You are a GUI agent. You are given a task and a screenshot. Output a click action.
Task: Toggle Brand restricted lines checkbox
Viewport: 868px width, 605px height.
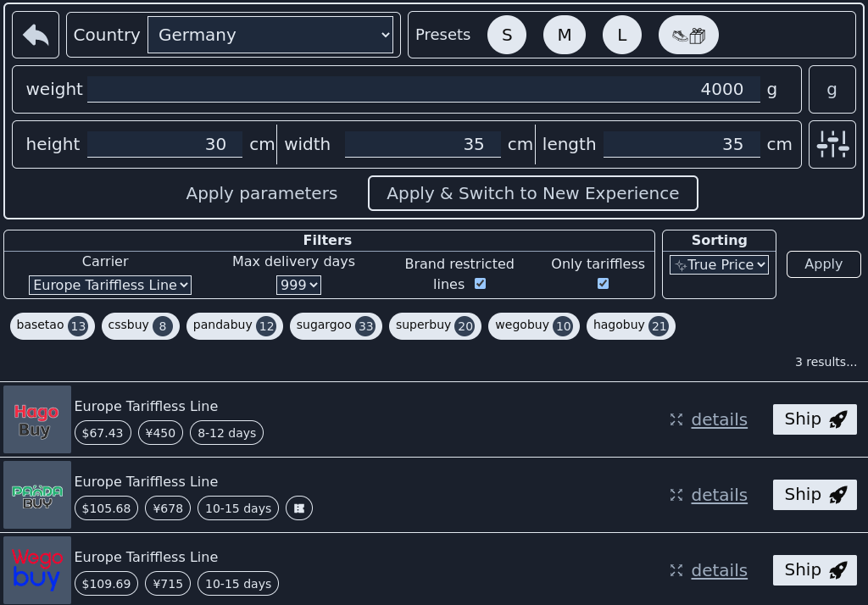[480, 283]
